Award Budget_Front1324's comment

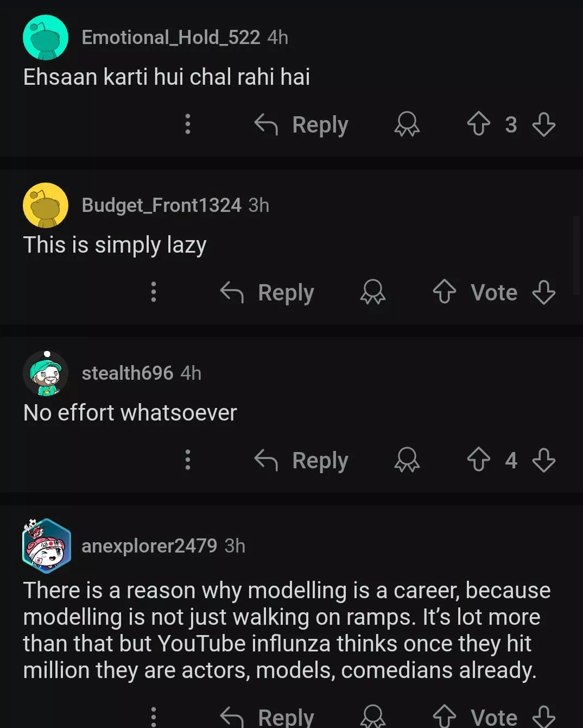[372, 292]
